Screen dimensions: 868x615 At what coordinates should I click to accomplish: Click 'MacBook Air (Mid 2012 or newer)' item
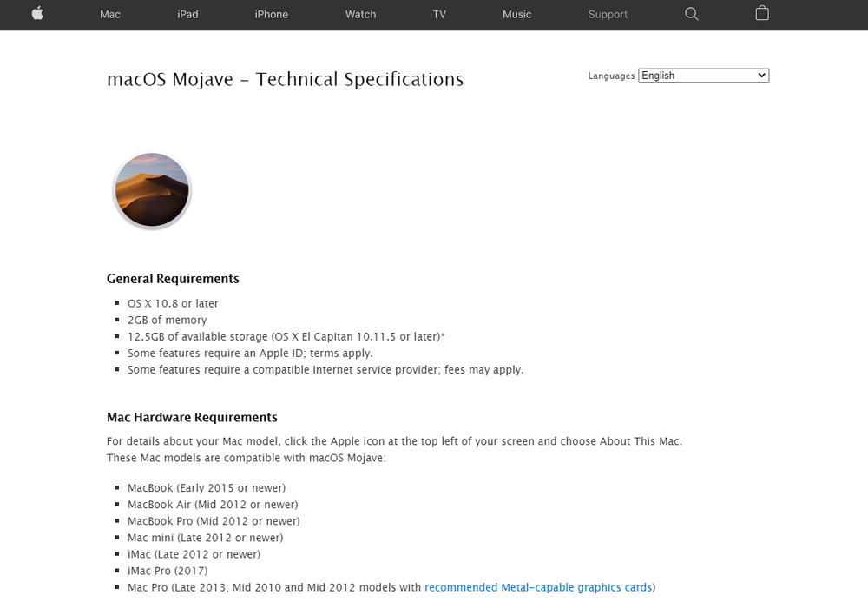pos(213,505)
